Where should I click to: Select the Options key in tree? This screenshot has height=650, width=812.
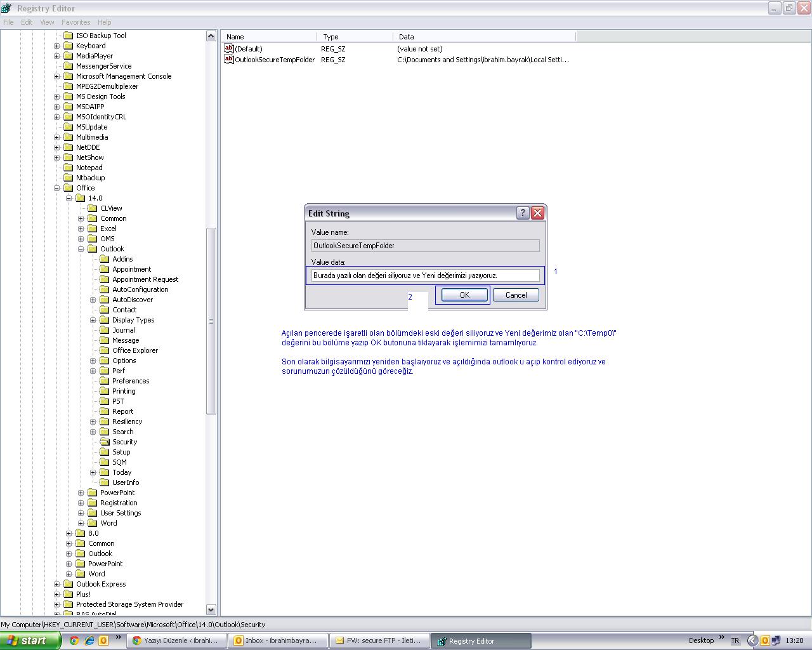click(x=124, y=361)
